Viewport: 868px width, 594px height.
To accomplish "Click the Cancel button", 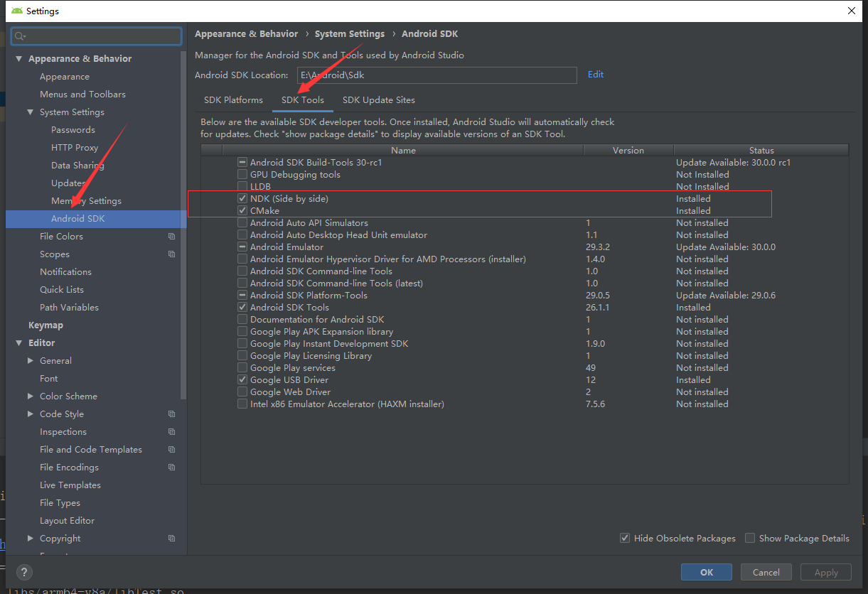I will [766, 572].
